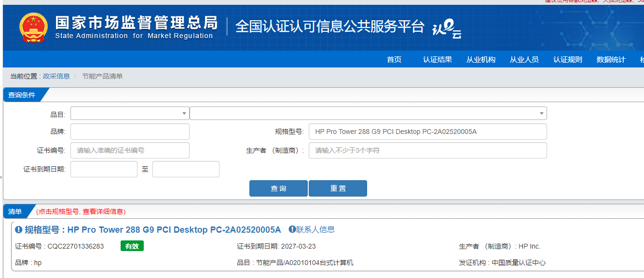Open the 从业机构 navigation menu
The height and width of the screenshot is (278, 644).
tap(481, 60)
